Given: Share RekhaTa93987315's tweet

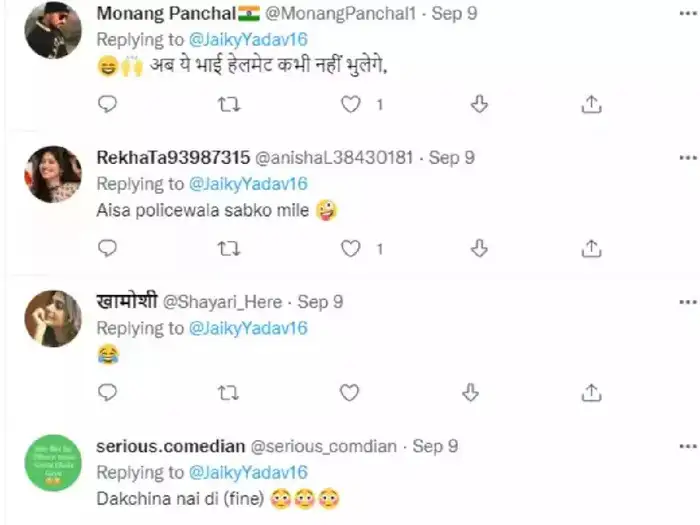Looking at the screenshot, I should coord(591,248).
